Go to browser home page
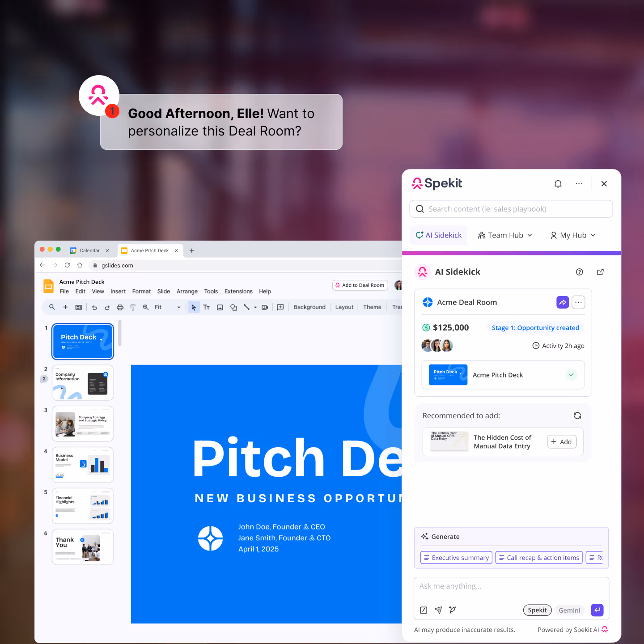 [x=80, y=265]
